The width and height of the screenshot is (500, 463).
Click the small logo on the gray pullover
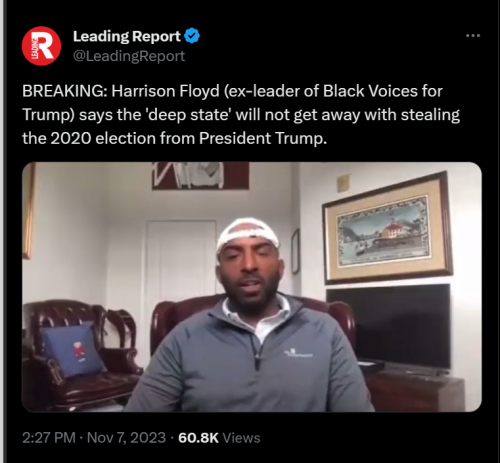[298, 353]
